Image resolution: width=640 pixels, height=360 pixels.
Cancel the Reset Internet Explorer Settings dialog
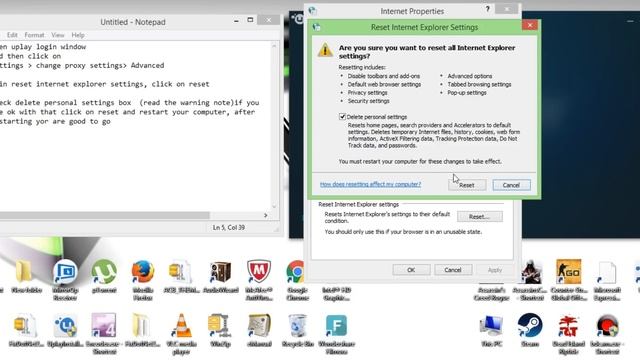[x=511, y=185]
